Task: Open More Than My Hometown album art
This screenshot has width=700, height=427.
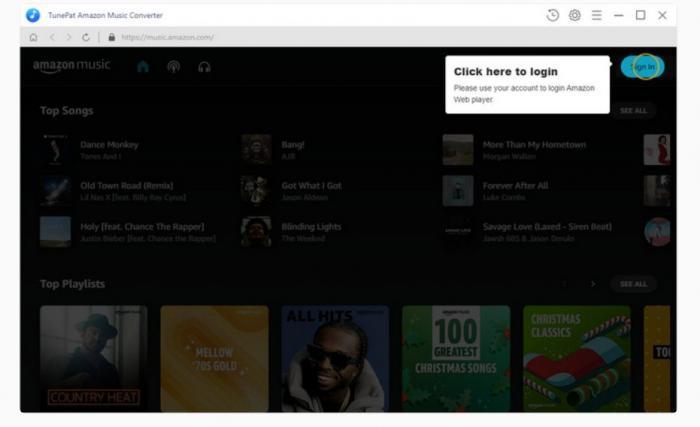Action: coord(458,150)
